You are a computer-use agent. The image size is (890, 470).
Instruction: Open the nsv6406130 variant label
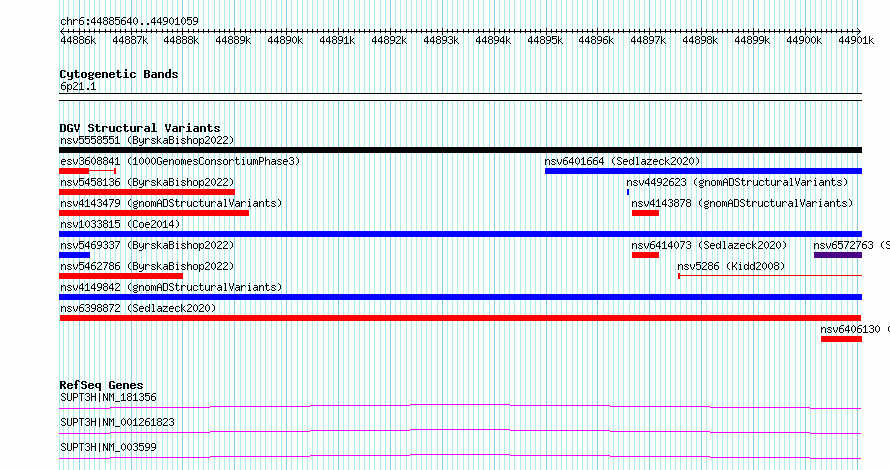tap(855, 329)
